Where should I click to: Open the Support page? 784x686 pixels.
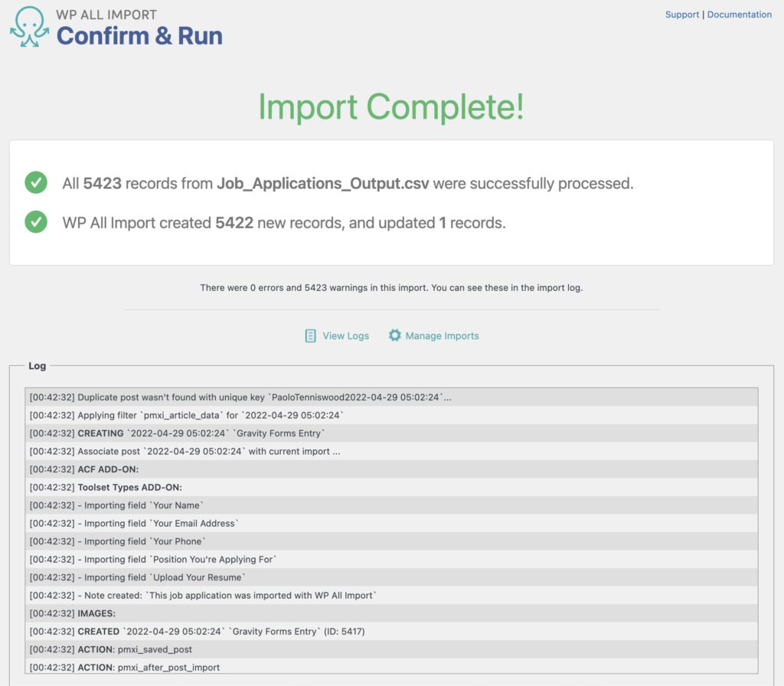tap(682, 14)
